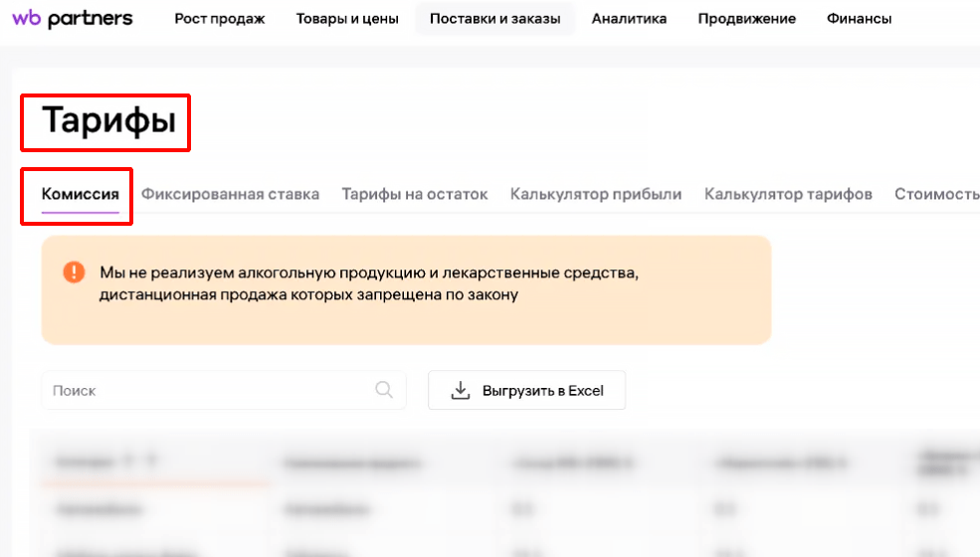The height and width of the screenshot is (557, 980).
Task: Click the download arrow icon in Excel button
Action: point(460,390)
